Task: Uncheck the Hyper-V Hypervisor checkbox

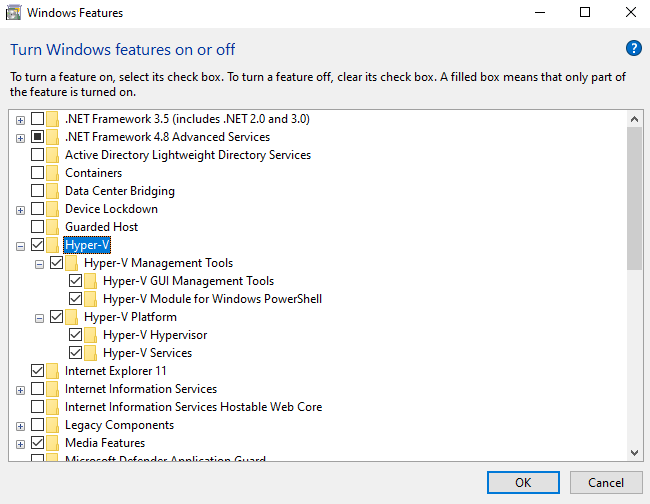Action: tap(75, 334)
